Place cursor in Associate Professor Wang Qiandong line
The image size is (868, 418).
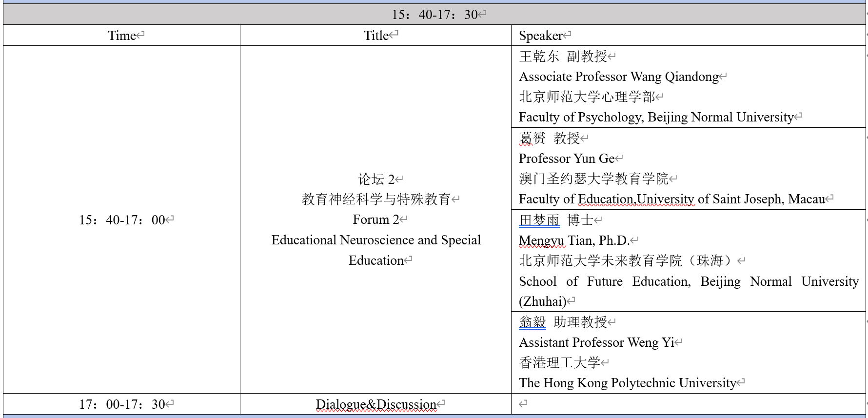point(618,77)
